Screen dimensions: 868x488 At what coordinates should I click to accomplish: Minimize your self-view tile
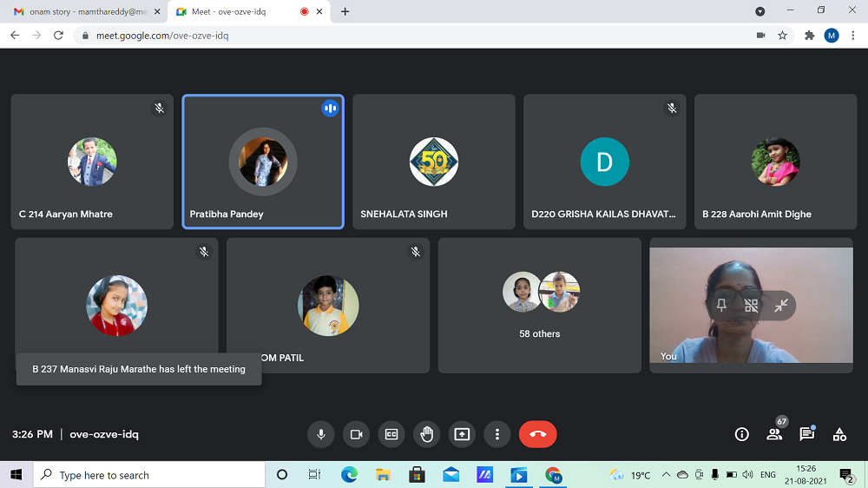pos(781,306)
